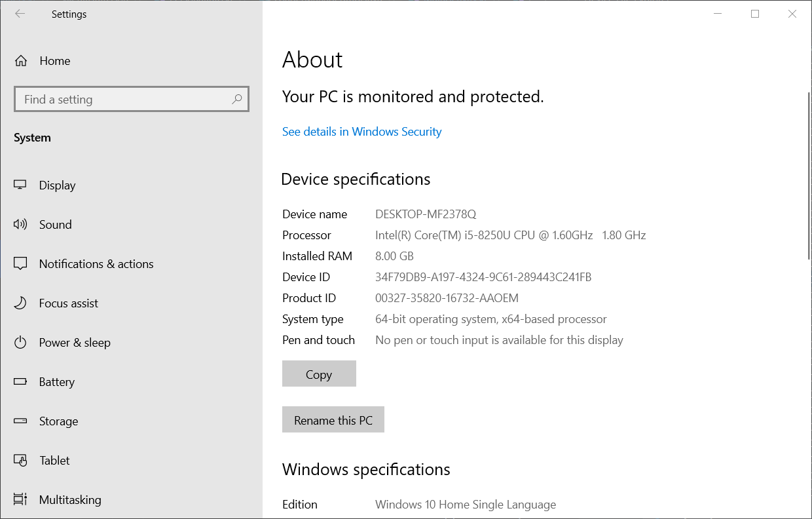Click the device name DESKTOP-MF2378Q
The width and height of the screenshot is (812, 519).
pos(426,214)
